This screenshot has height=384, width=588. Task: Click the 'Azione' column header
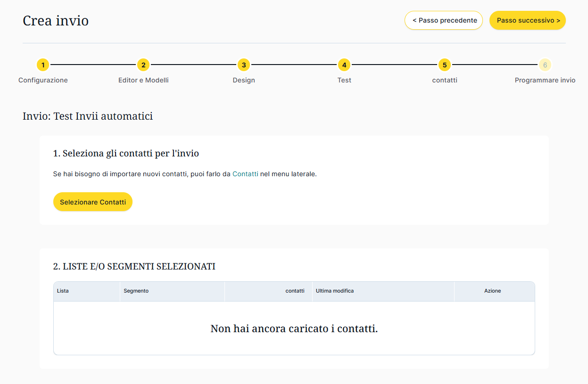pyautogui.click(x=492, y=291)
